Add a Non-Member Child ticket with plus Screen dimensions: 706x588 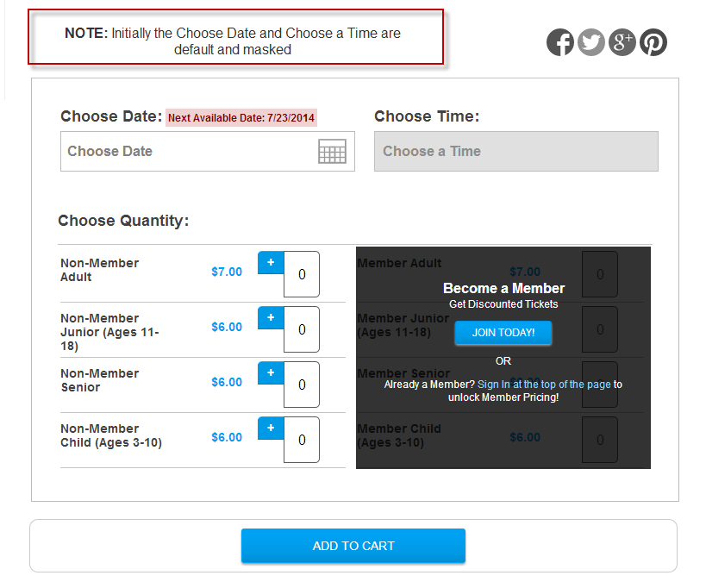[x=271, y=428]
